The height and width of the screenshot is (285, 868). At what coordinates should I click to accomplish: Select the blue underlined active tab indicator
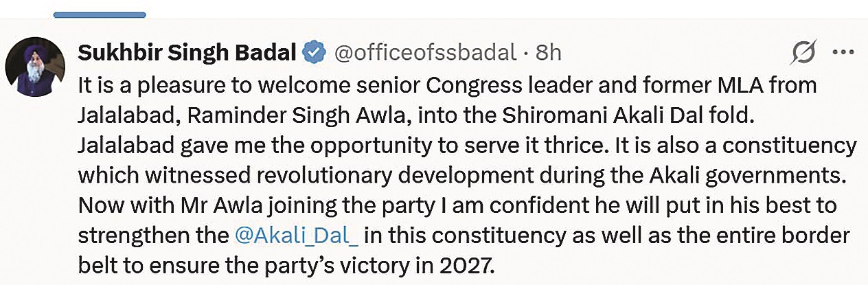pos(100,13)
